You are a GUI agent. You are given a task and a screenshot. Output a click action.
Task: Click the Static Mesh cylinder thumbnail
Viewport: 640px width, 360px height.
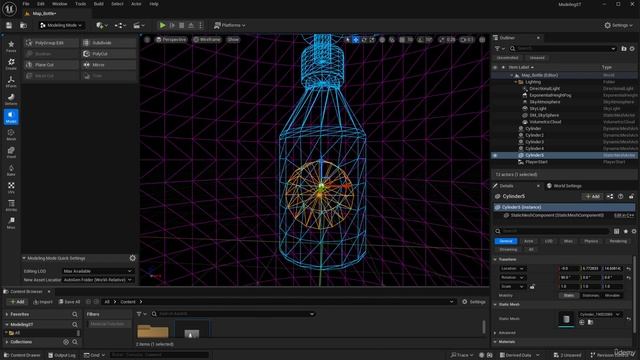pyautogui.click(x=567, y=319)
